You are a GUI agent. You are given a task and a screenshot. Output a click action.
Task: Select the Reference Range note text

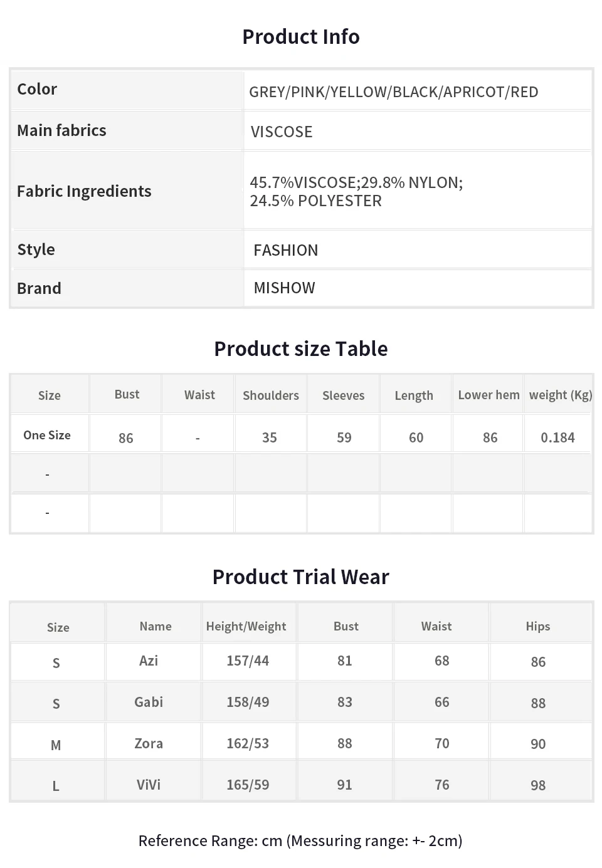pyautogui.click(x=300, y=840)
